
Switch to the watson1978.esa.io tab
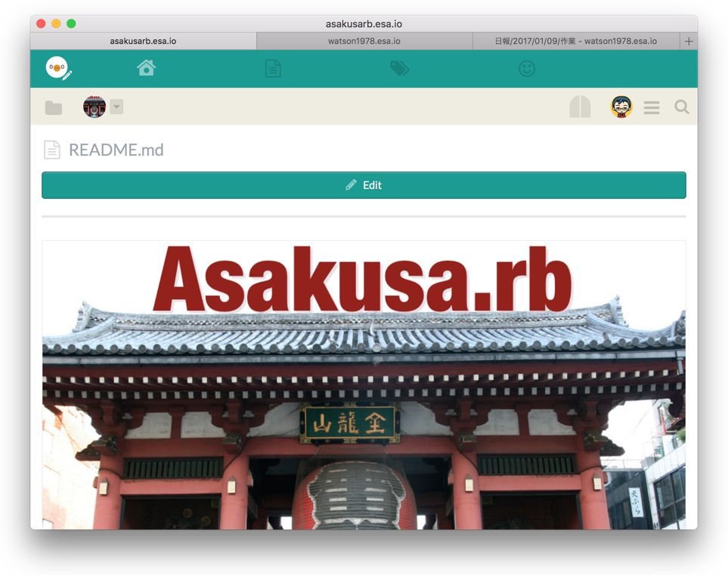(364, 41)
